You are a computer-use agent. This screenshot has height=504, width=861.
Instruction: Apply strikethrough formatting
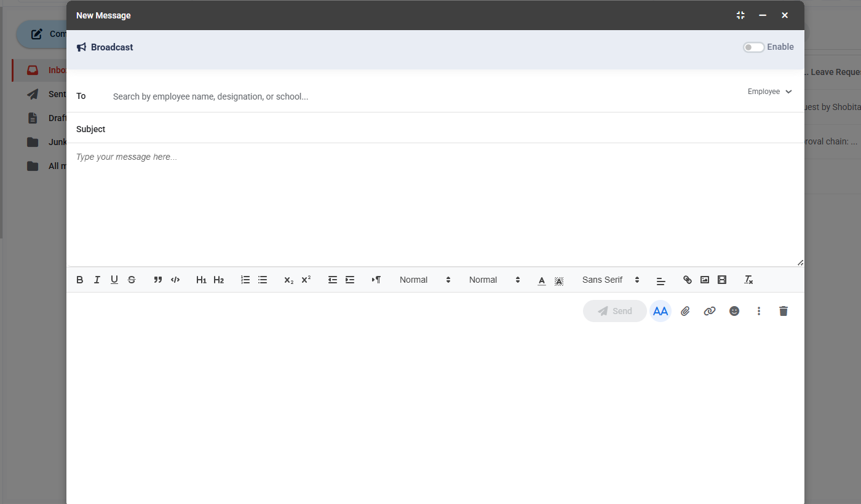pos(132,280)
